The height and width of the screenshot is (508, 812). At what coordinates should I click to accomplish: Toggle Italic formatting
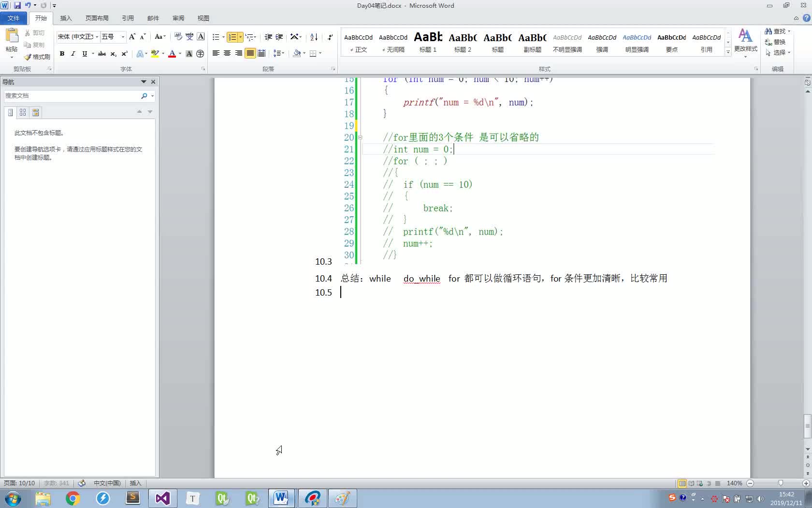[73, 54]
